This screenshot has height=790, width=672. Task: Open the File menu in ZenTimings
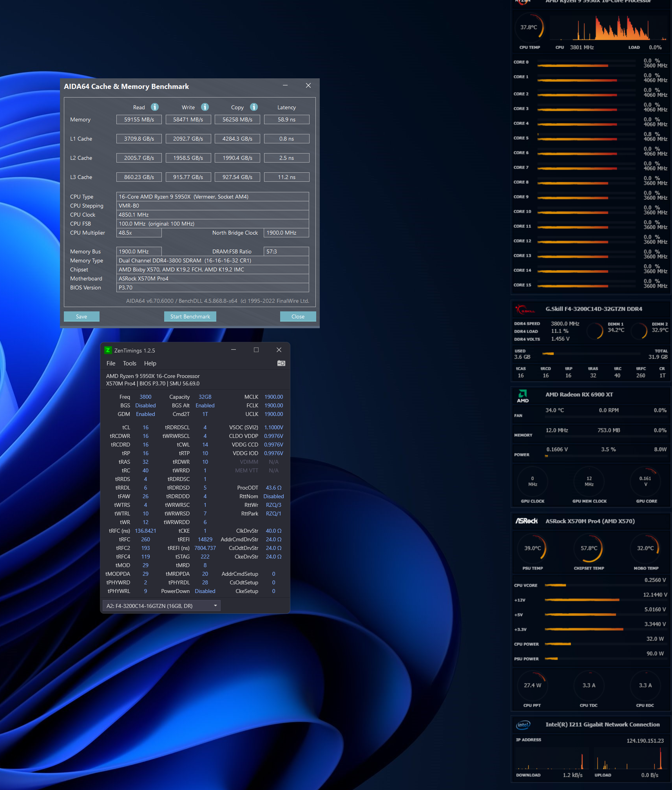tap(111, 363)
